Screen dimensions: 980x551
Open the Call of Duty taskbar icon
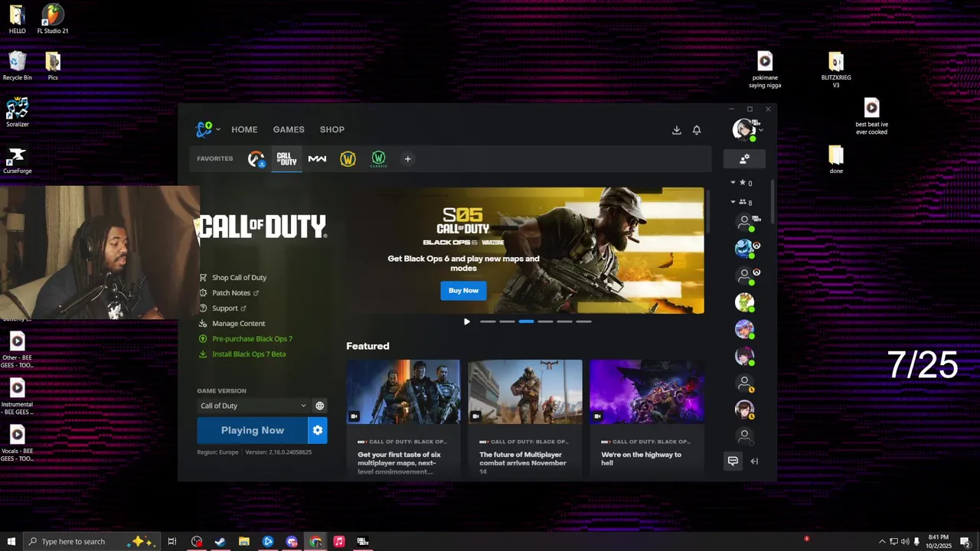[x=363, y=542]
